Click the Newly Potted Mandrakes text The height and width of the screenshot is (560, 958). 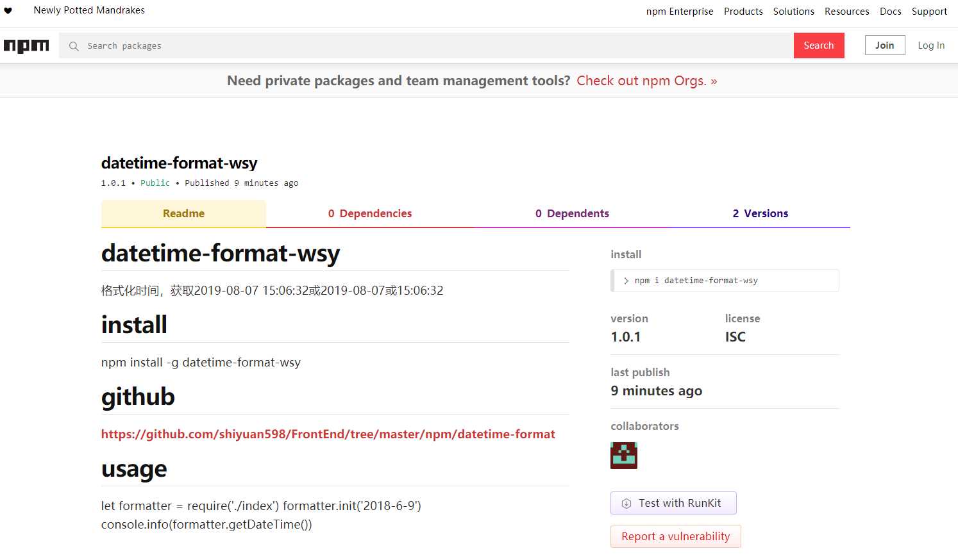(89, 10)
